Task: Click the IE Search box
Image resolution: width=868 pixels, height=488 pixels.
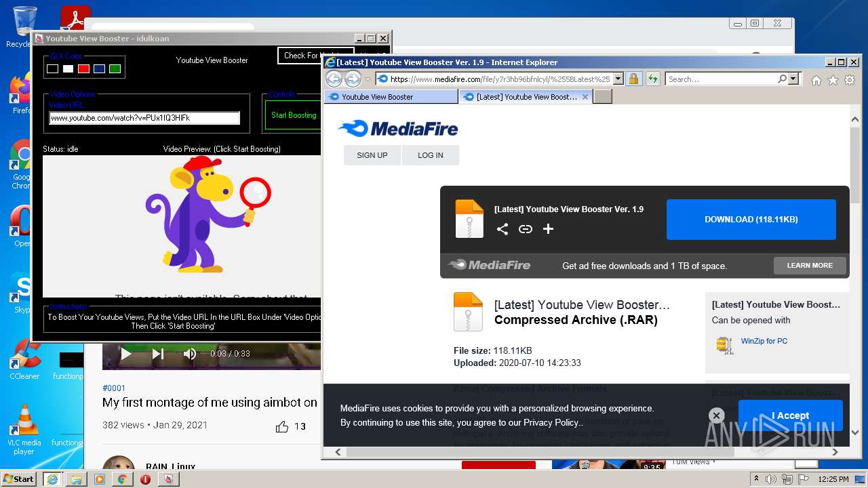Action: [x=722, y=79]
